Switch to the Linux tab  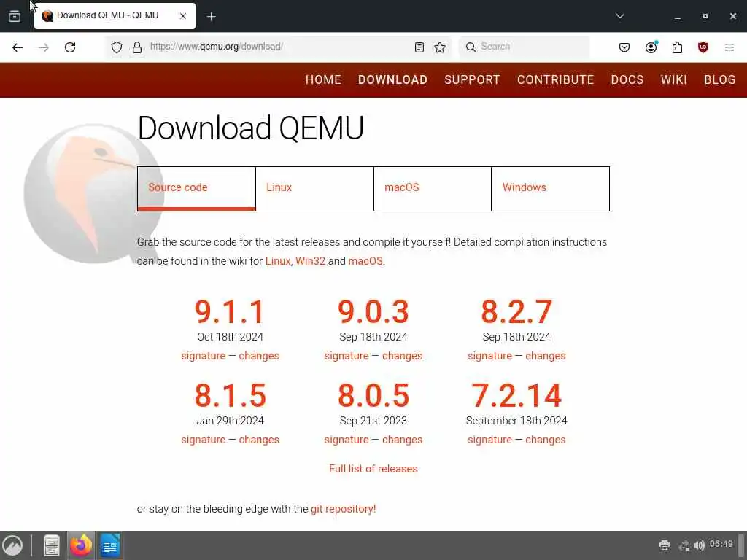pyautogui.click(x=314, y=188)
